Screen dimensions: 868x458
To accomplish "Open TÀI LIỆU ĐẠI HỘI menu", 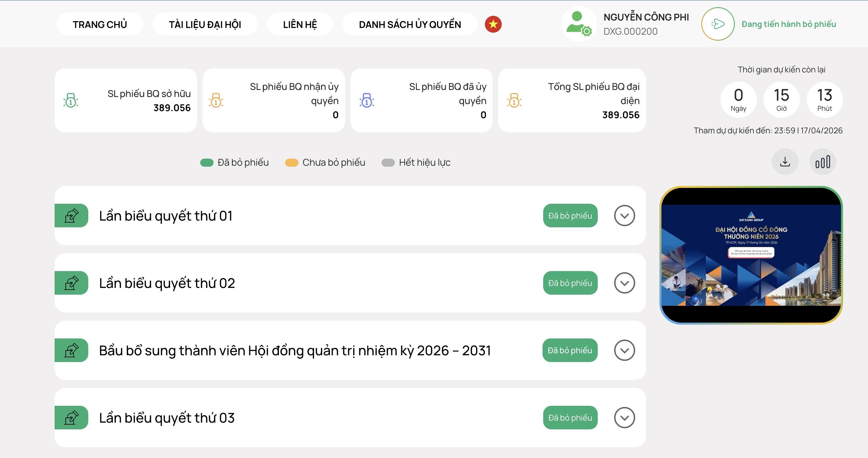I will [x=205, y=24].
